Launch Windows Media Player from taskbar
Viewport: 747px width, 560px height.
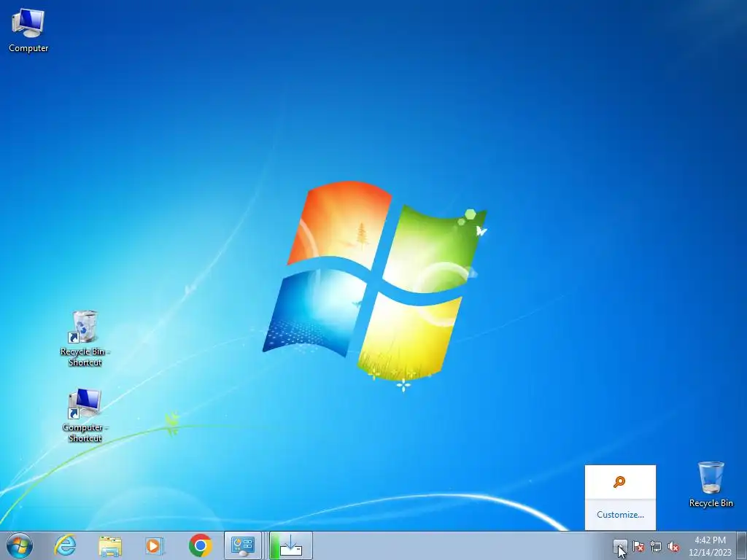click(155, 545)
